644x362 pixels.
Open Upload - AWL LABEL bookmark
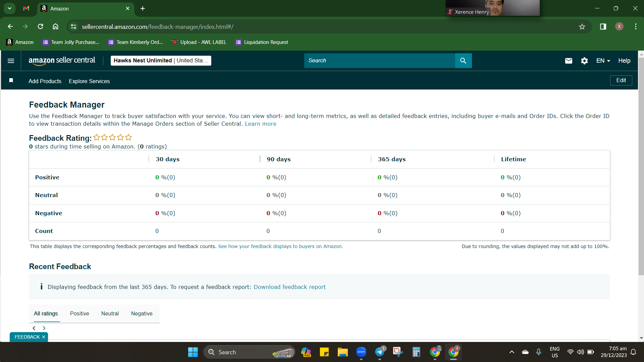199,42
